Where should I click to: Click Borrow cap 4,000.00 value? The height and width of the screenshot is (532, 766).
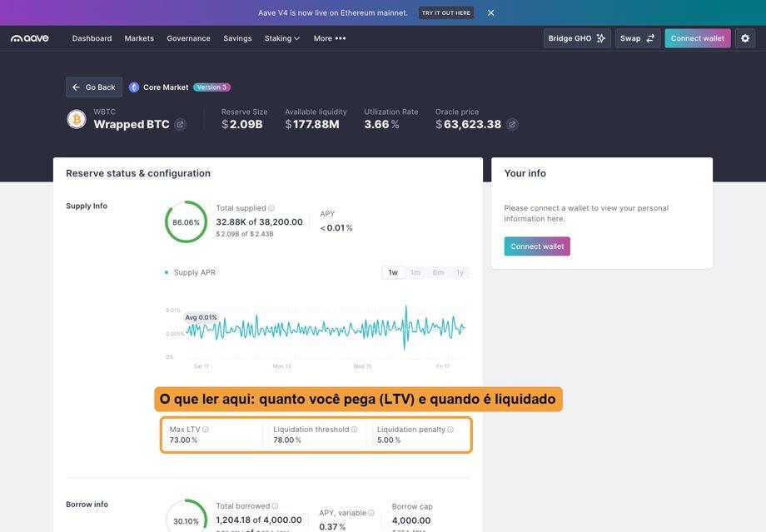click(411, 521)
